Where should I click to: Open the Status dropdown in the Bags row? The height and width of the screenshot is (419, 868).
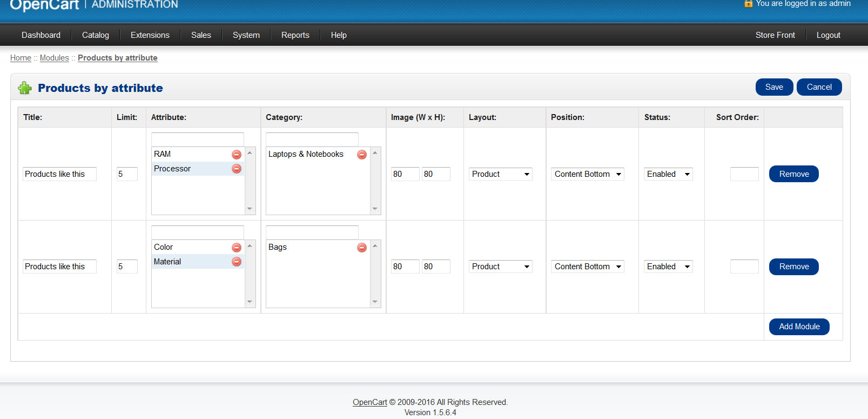pos(668,267)
